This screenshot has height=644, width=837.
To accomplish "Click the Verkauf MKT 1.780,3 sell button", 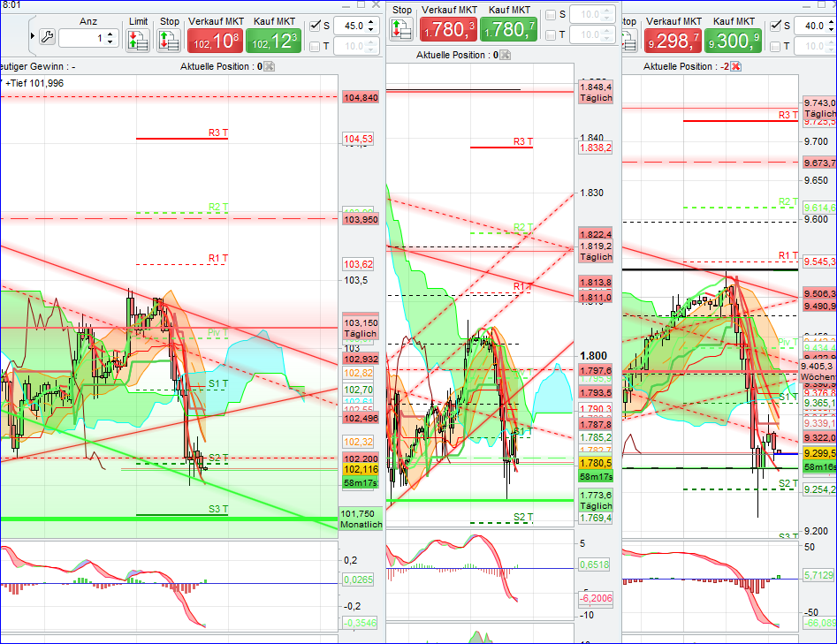I will tap(448, 29).
